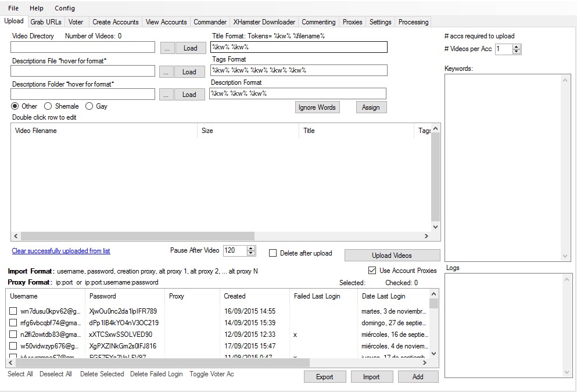Check the w50vidwzyp676 account row
Image resolution: width=577 pixels, height=392 pixels.
point(13,346)
